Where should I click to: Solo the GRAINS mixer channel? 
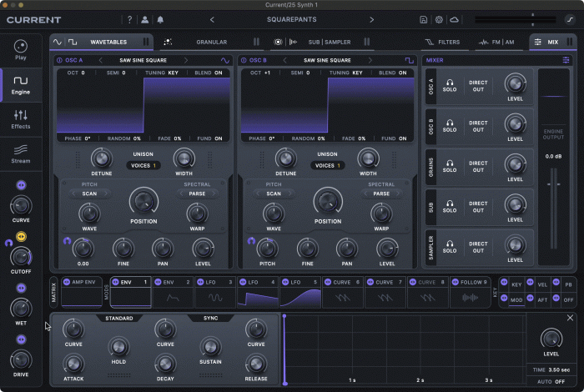(450, 167)
